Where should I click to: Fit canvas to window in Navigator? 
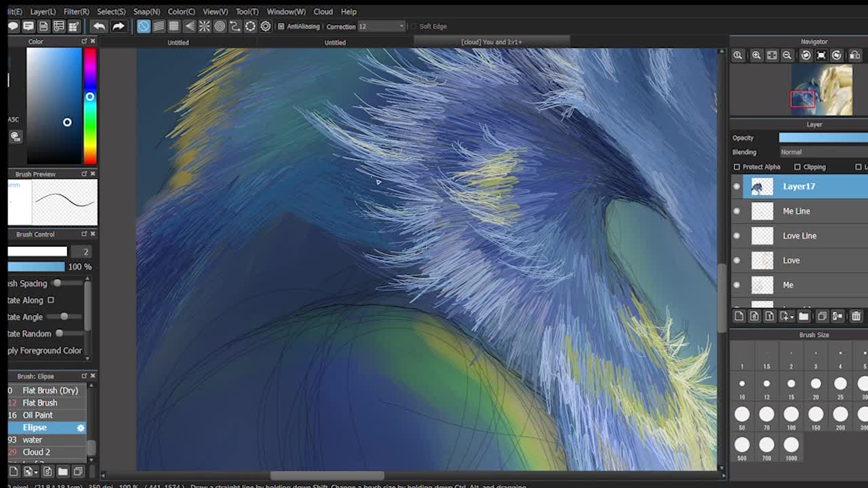(x=772, y=56)
